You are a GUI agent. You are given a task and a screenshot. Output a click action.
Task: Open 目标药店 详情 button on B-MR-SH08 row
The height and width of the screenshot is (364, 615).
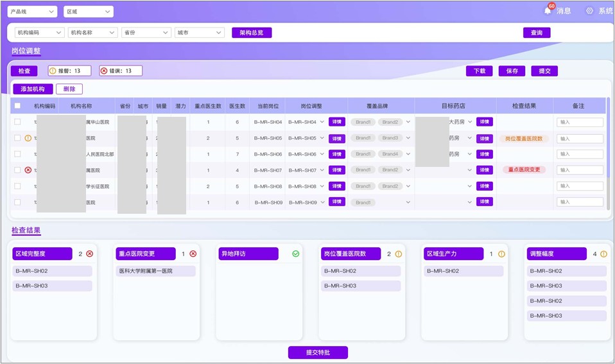485,186
